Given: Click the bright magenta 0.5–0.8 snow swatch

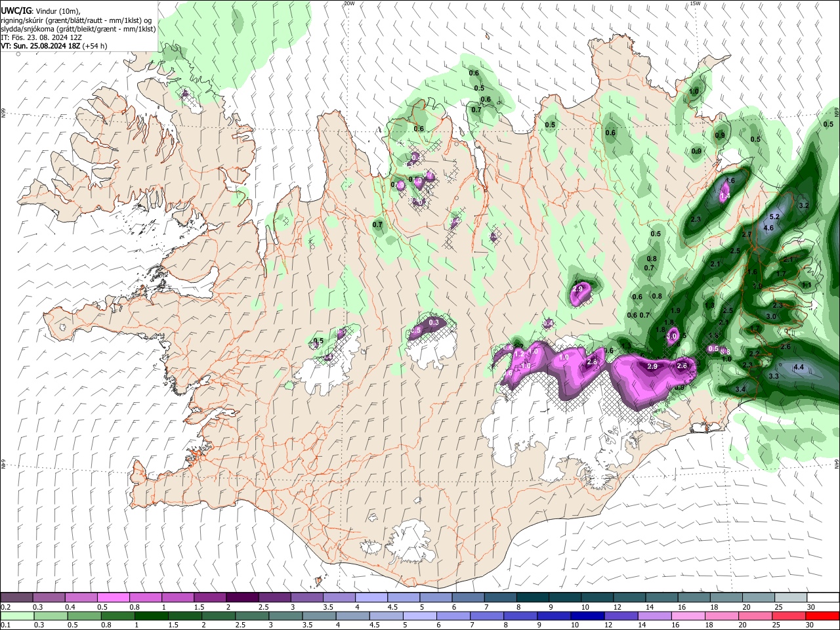Looking at the screenshot, I should 114,598.
